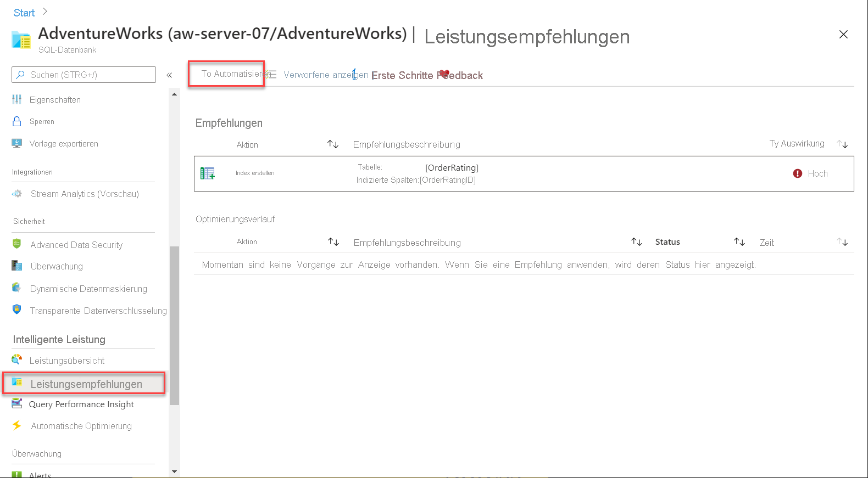Image resolution: width=868 pixels, height=478 pixels.
Task: Open Erste Schritte link
Action: tap(402, 76)
